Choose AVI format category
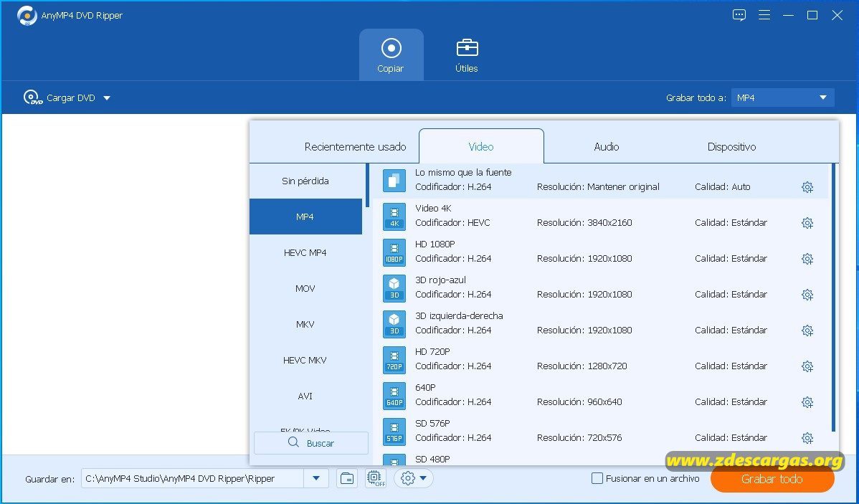 point(305,396)
